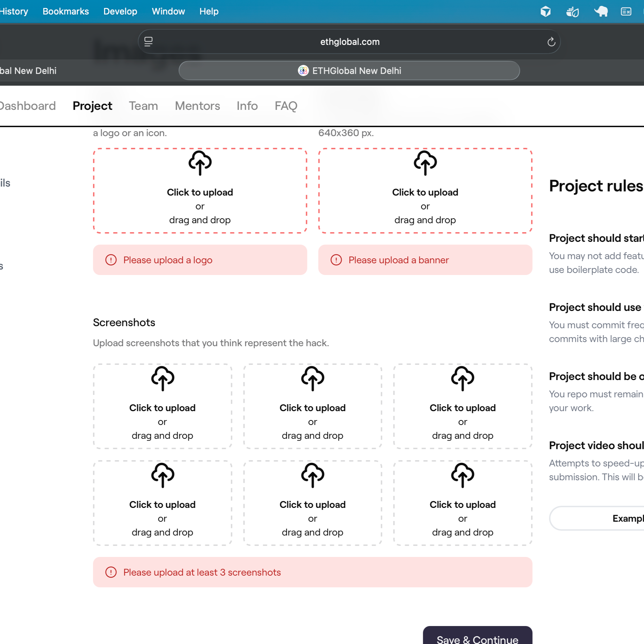The width and height of the screenshot is (644, 644).
Task: Select the Project tab
Action: tap(92, 106)
